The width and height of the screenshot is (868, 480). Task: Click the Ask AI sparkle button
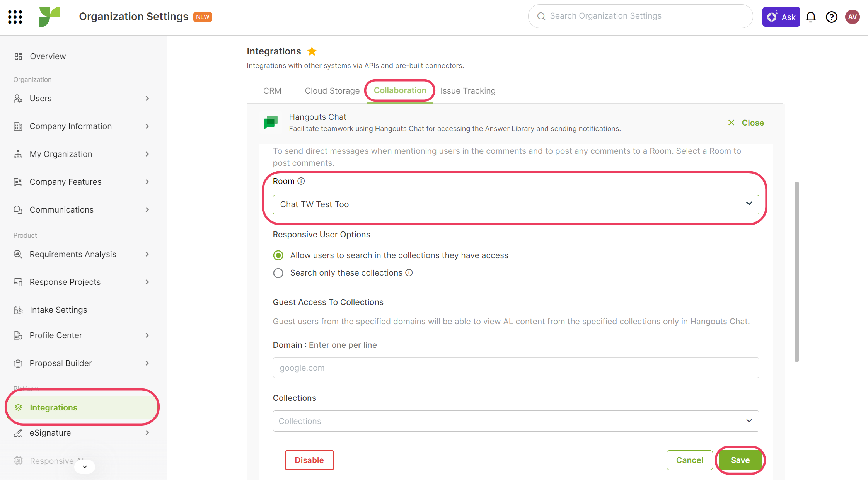click(781, 17)
